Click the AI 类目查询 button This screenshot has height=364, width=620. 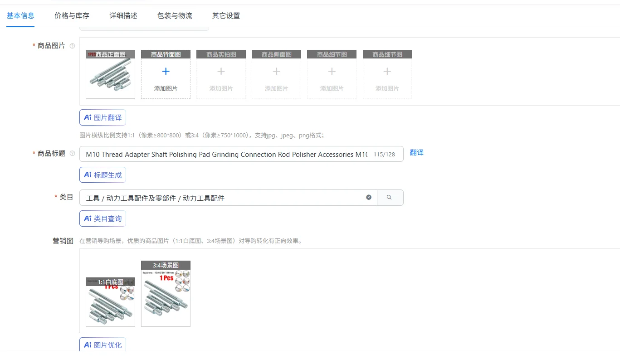click(103, 218)
